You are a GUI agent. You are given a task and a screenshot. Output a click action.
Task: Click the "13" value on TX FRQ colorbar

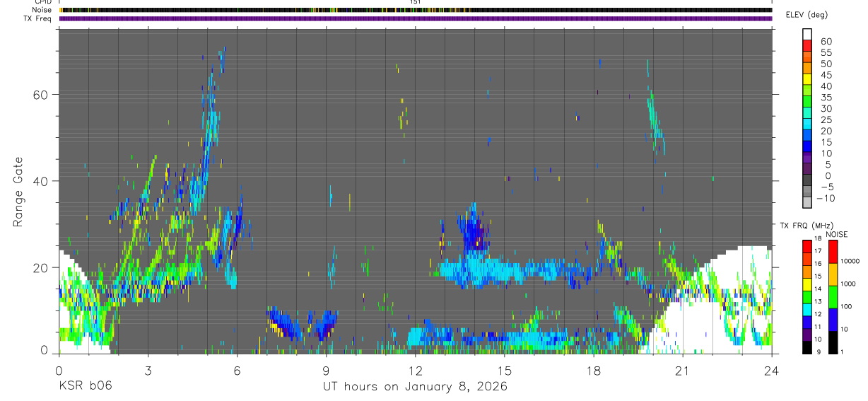coord(817,302)
